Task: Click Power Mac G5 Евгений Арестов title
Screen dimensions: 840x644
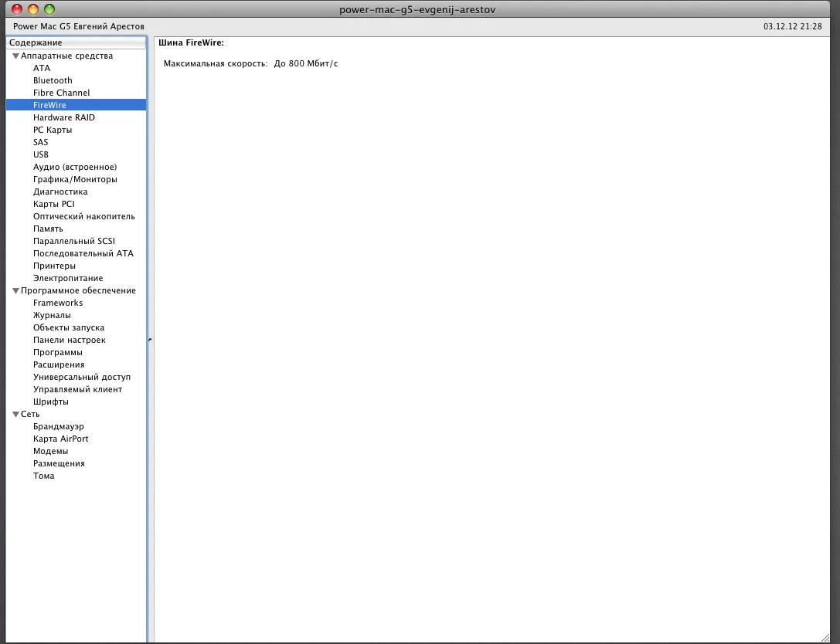Action: click(x=79, y=26)
